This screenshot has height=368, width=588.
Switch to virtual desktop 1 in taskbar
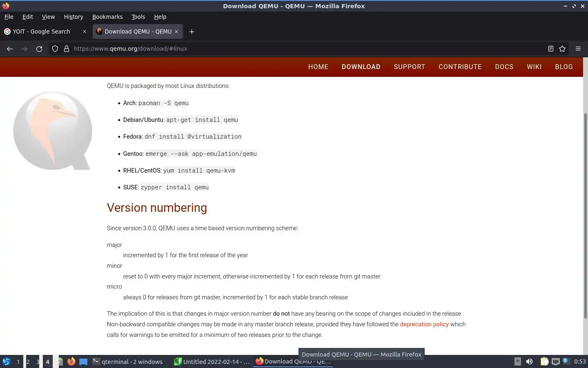click(18, 361)
